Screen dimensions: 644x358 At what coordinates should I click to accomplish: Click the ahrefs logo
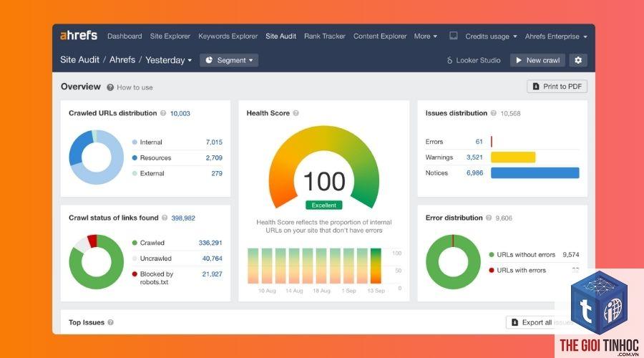point(79,36)
